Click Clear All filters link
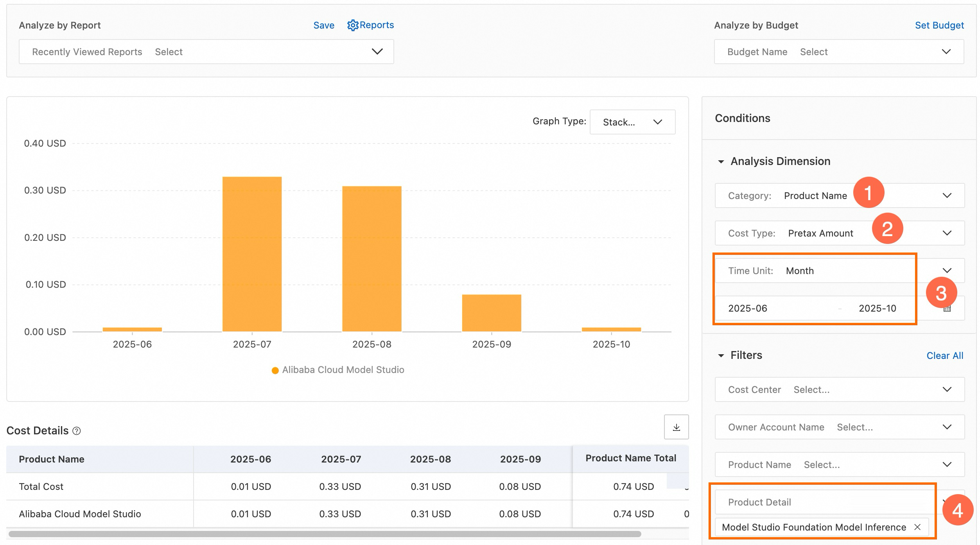Screen dimensions: 980x545 (944, 355)
